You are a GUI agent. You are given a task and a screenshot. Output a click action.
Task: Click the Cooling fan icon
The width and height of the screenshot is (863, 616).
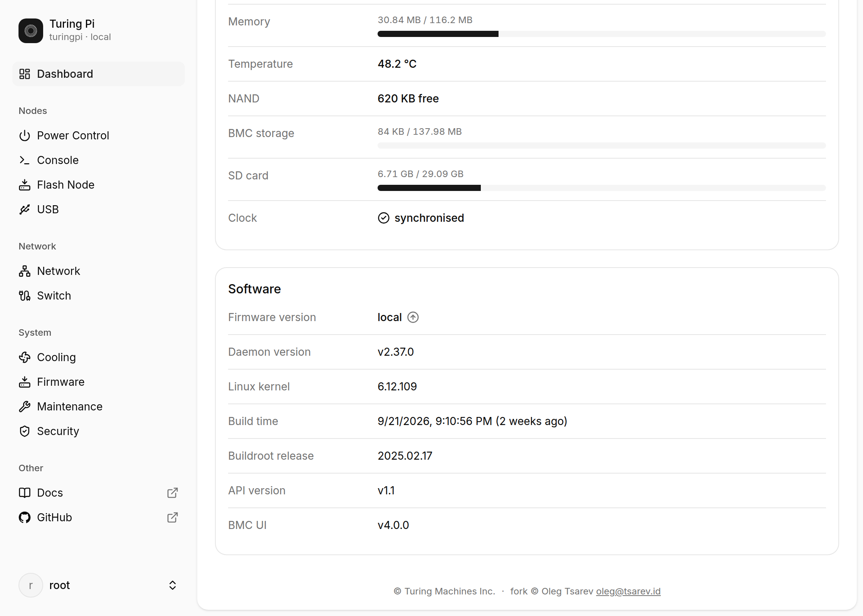[x=25, y=357]
